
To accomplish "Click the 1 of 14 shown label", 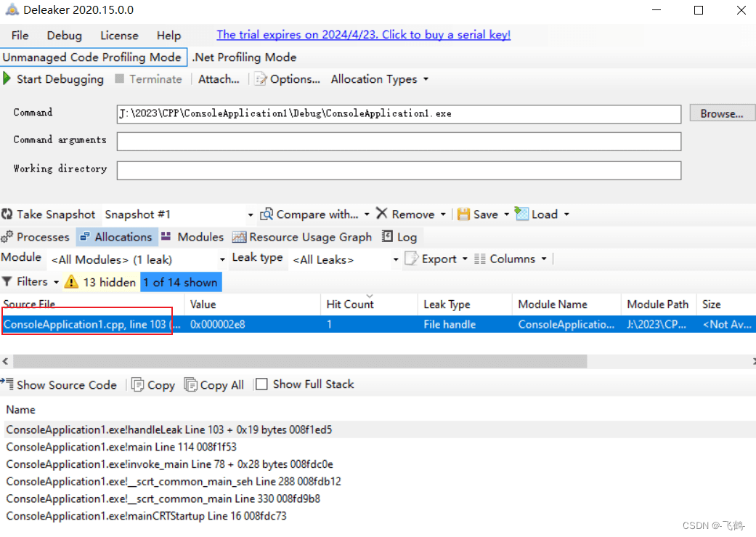I will [181, 282].
